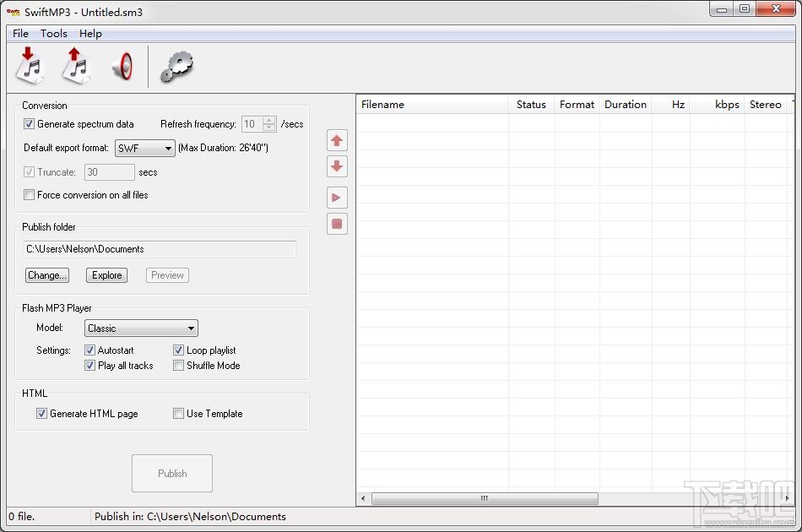The width and height of the screenshot is (802, 532).
Task: Click the stop playback square button
Action: (x=337, y=224)
